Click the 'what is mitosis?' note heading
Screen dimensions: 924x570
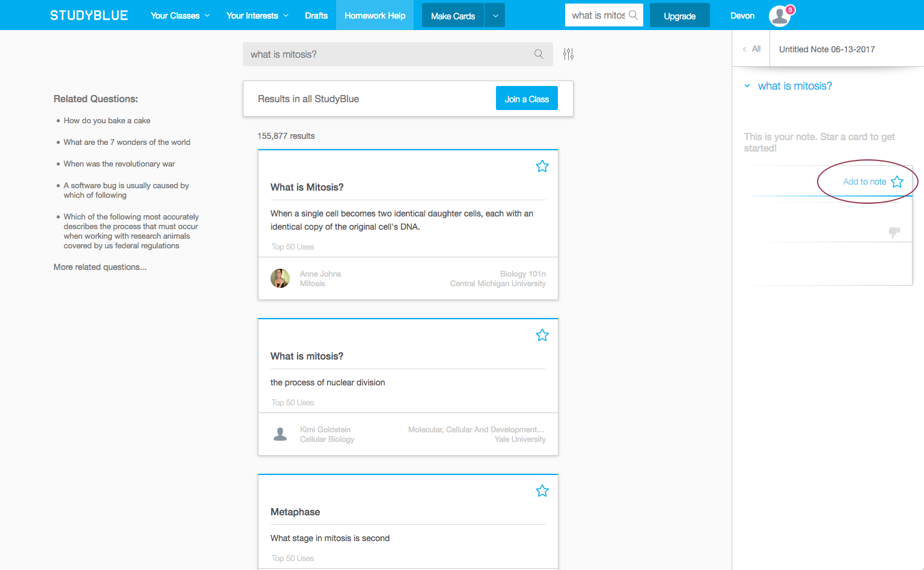[795, 86]
